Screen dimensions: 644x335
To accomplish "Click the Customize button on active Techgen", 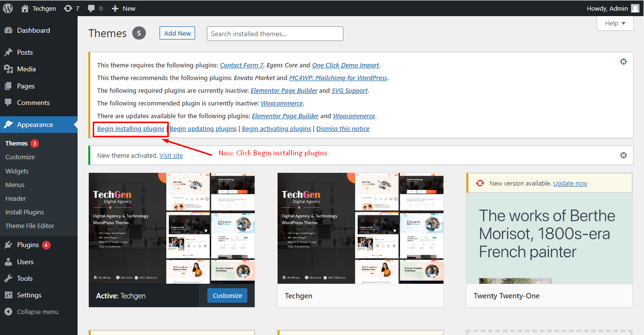I will [227, 295].
